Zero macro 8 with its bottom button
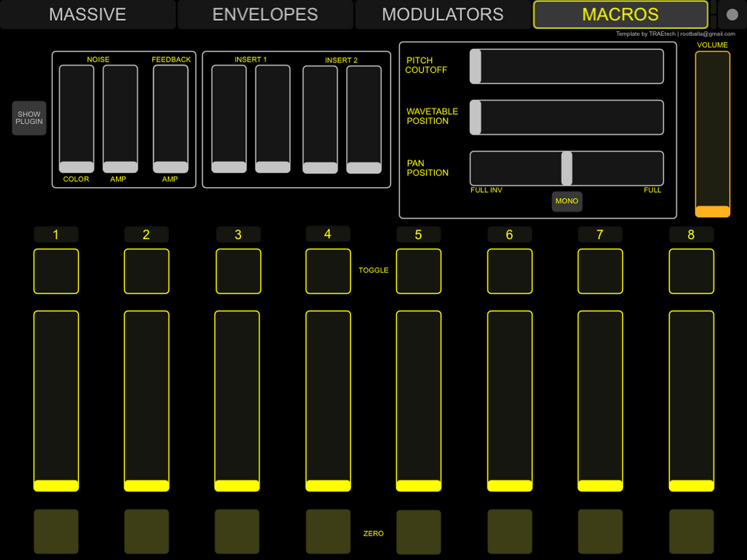Screen dimensions: 747x560 pyautogui.click(x=691, y=532)
